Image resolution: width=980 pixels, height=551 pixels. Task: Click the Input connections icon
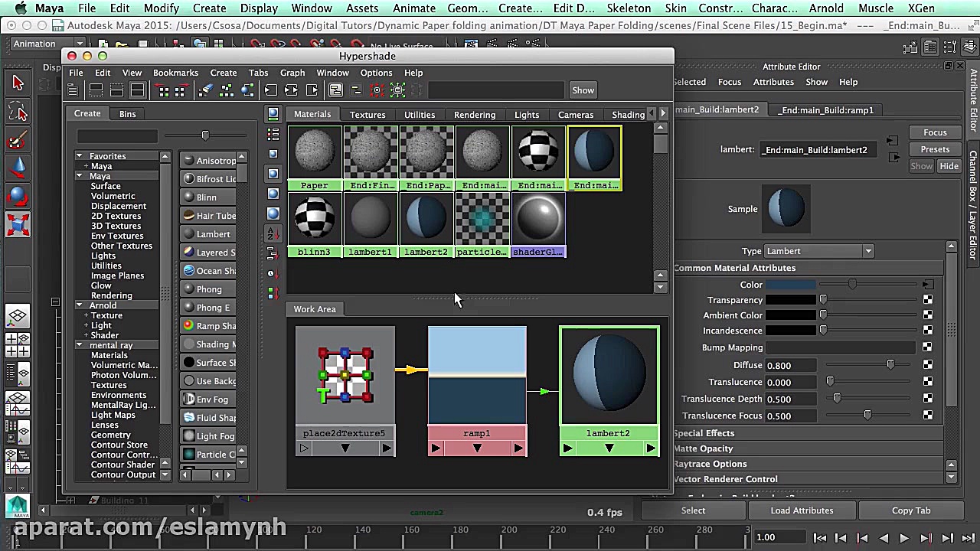click(270, 90)
